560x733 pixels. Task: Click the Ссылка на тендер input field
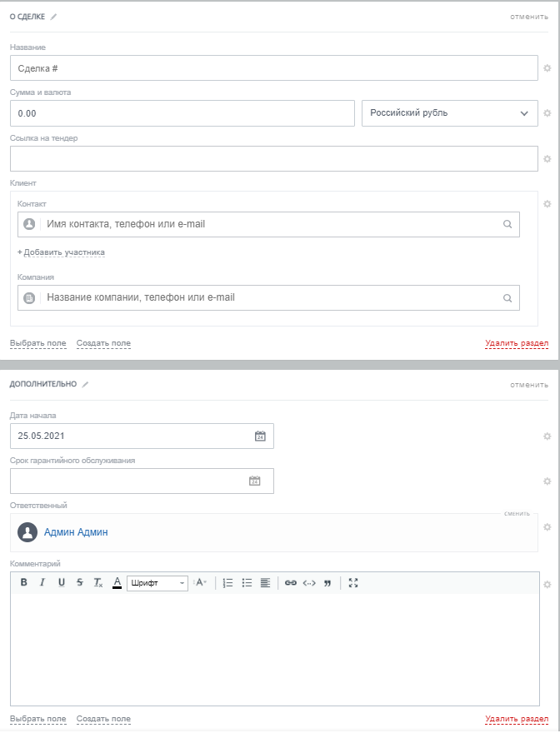coord(273,158)
